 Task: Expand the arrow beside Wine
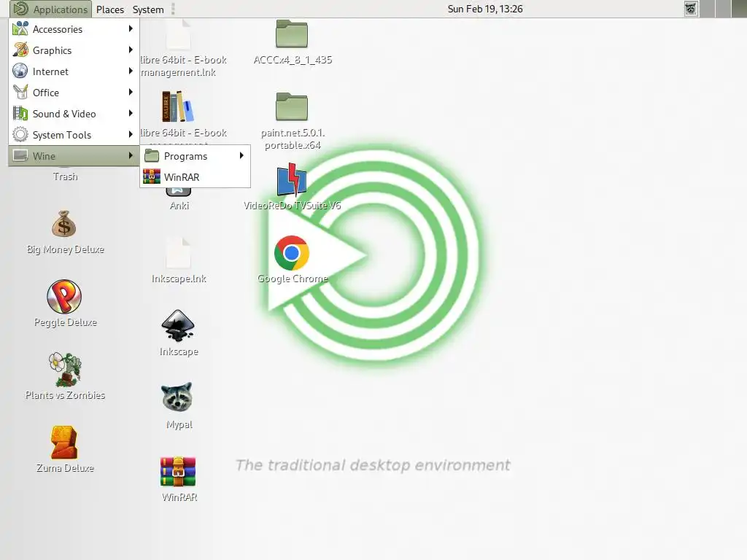point(131,155)
